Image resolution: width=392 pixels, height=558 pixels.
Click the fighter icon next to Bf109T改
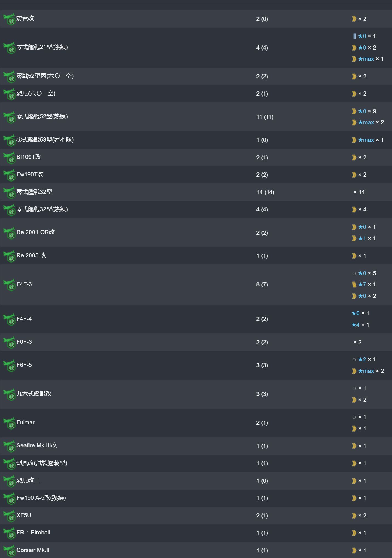9,158
